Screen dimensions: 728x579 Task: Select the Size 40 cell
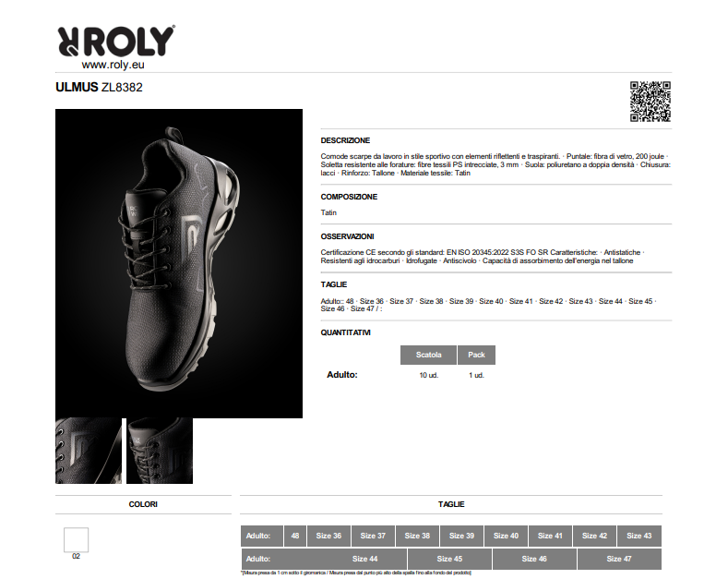pyautogui.click(x=506, y=536)
